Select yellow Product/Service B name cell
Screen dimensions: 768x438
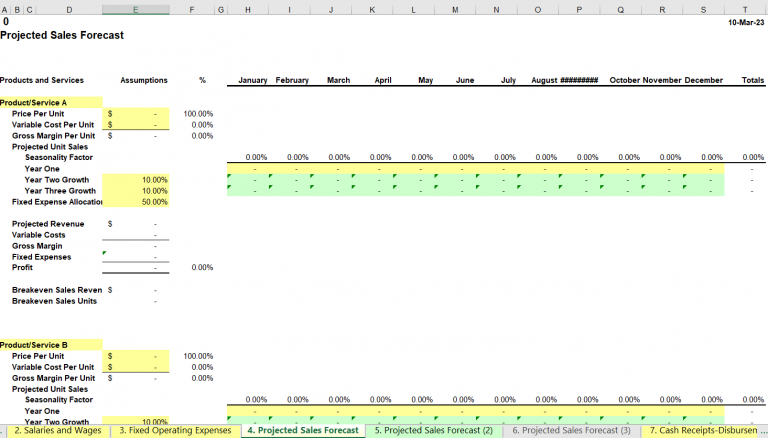(x=51, y=345)
